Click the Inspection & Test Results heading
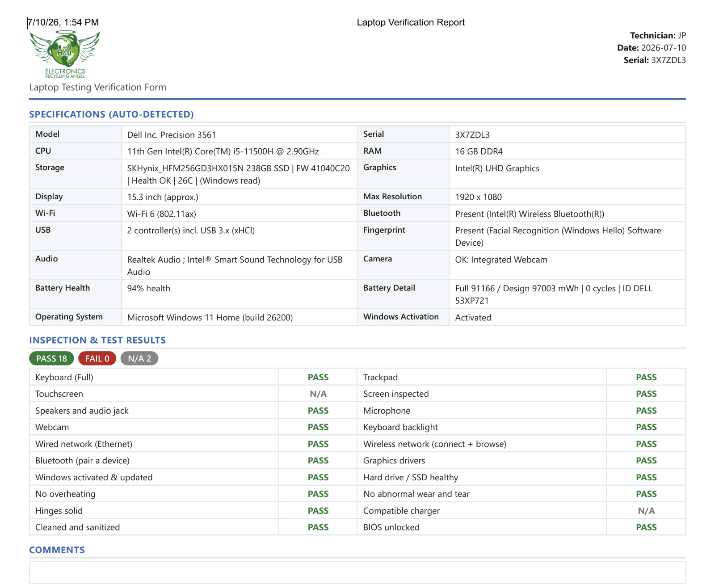Screen dimensions: 715x588 pos(97,340)
